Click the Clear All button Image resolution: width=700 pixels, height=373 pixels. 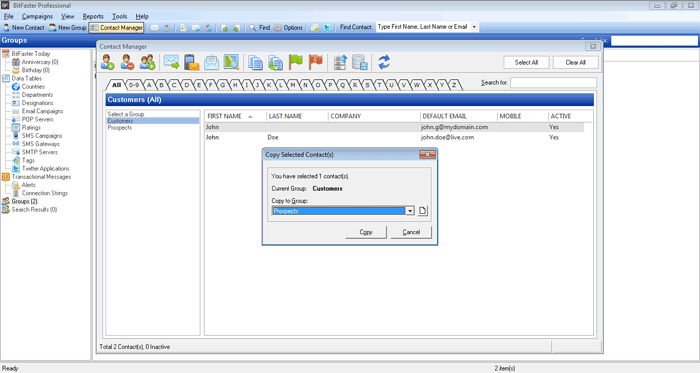pos(575,62)
